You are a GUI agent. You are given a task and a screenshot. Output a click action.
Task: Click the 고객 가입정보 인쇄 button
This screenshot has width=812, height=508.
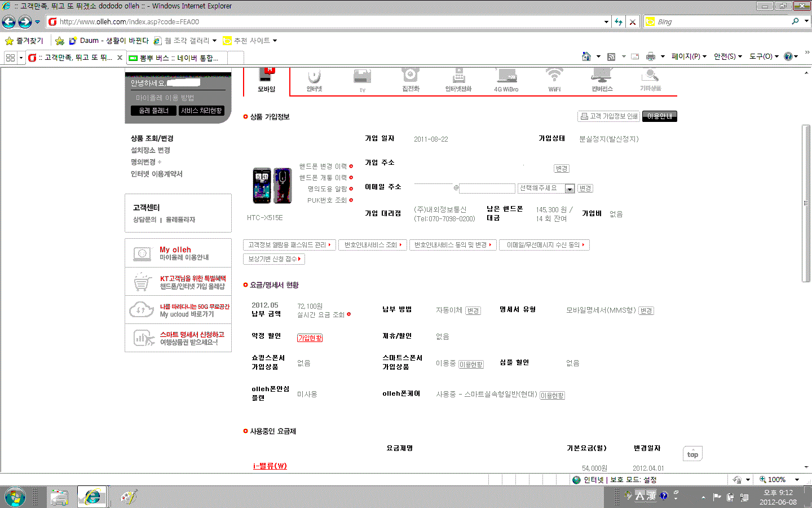(608, 116)
